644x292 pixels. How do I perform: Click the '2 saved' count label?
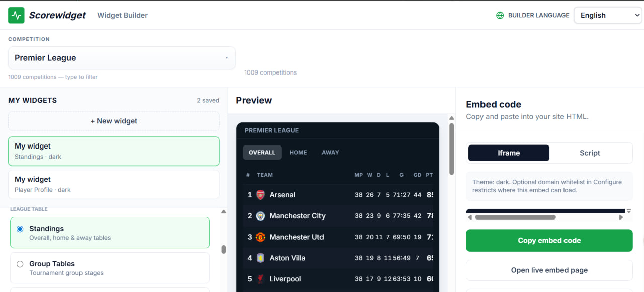[208, 100]
